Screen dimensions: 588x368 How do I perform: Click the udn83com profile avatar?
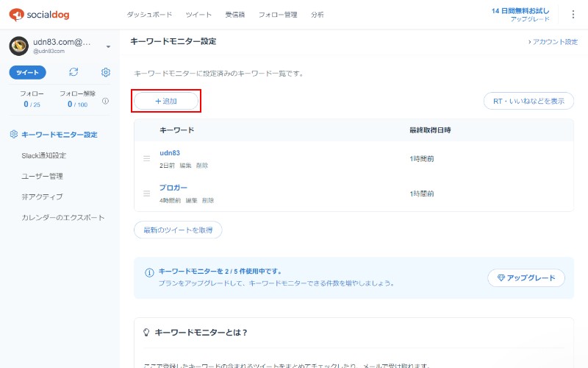[19, 46]
